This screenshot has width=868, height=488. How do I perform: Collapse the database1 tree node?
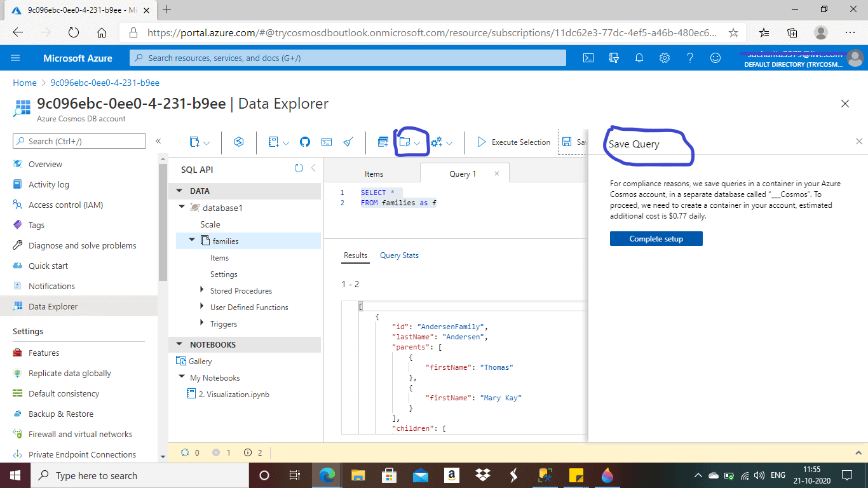[x=182, y=207]
